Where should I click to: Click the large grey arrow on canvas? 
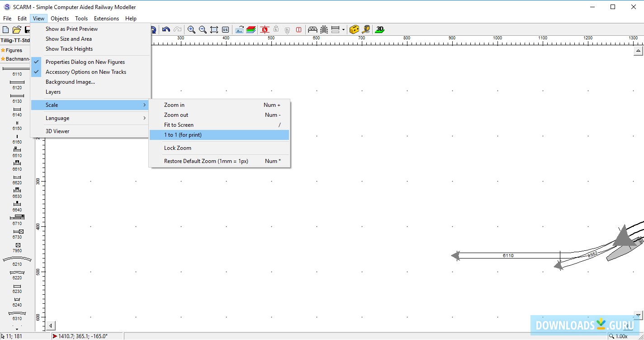pos(624,236)
